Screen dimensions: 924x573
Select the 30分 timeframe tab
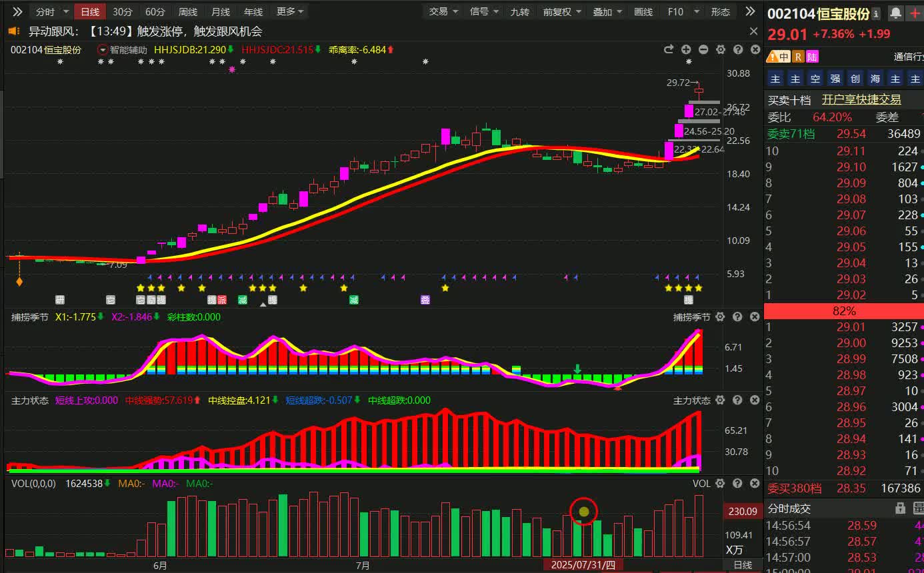(x=122, y=12)
